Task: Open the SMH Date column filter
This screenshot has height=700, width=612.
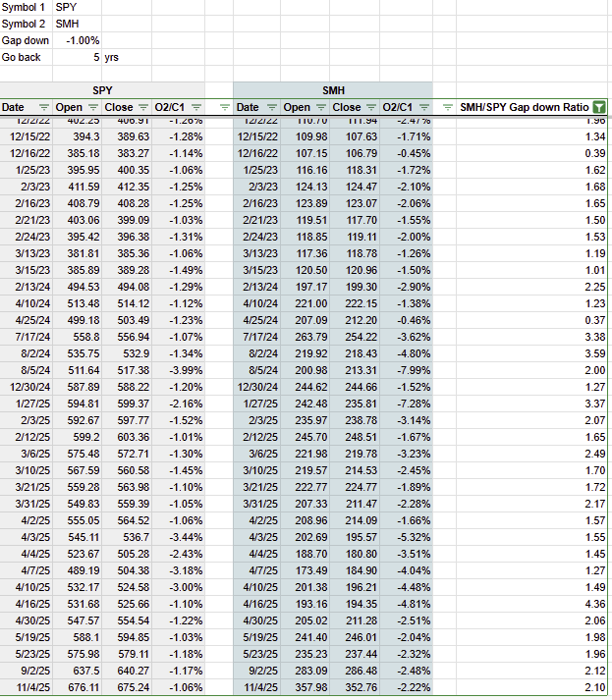Action: coord(271,107)
